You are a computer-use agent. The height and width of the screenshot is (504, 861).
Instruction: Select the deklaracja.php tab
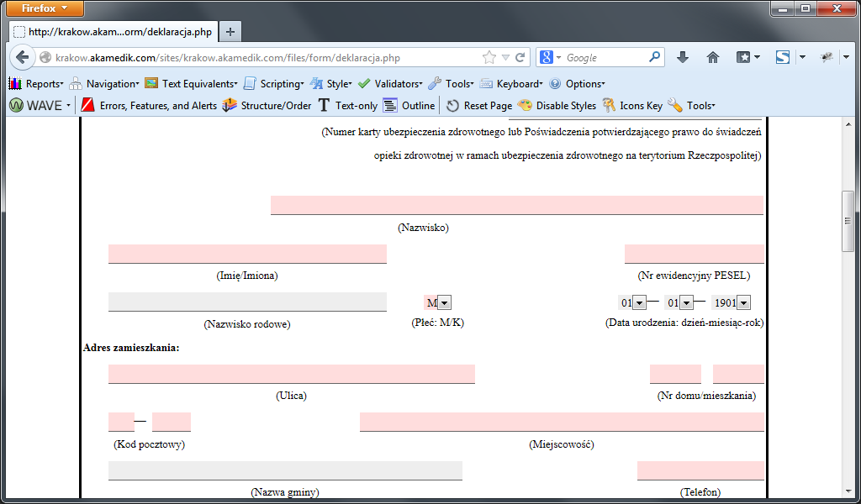(x=114, y=32)
